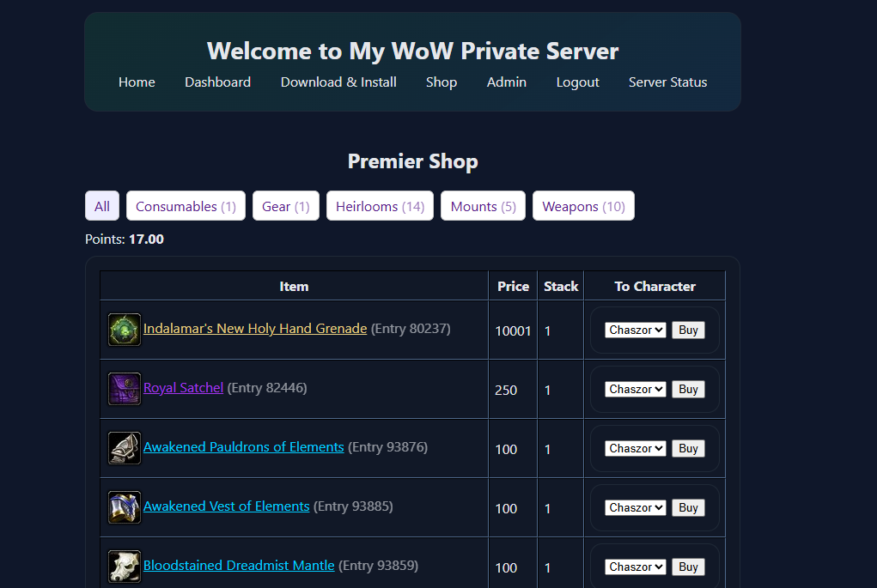The width and height of the screenshot is (877, 588).
Task: Click the Indalamar's New Holy Hand Grenade item icon
Action: click(125, 330)
